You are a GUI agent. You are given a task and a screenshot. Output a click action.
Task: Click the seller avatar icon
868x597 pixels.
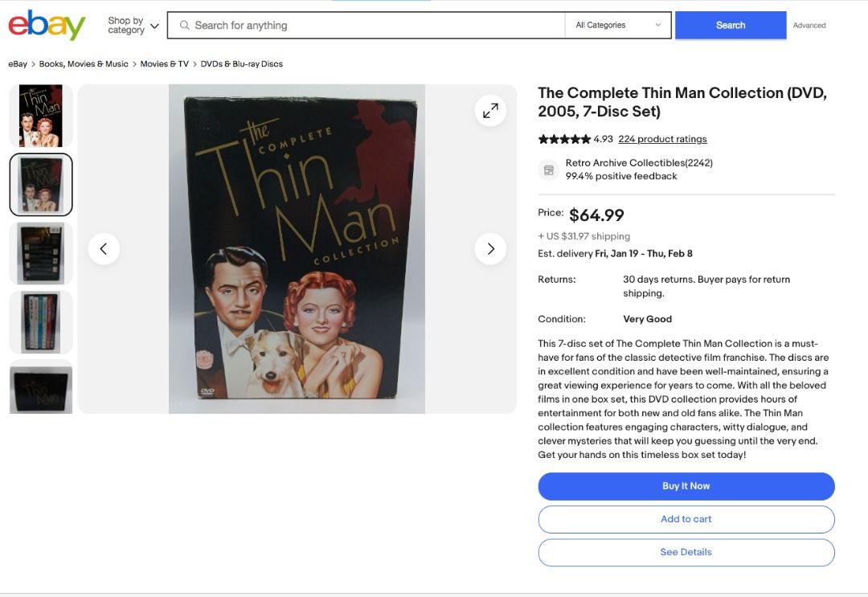[x=549, y=170]
